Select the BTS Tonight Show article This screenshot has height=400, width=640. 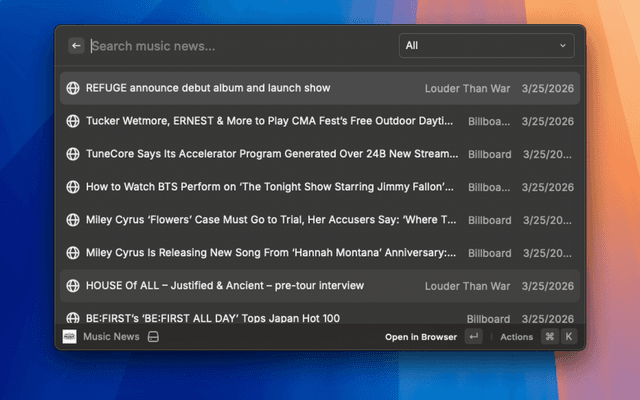point(270,187)
